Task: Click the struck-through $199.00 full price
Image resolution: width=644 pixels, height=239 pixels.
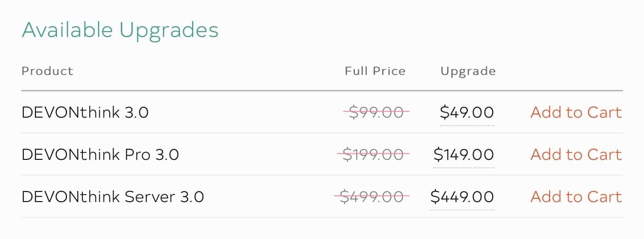Action: [x=374, y=155]
